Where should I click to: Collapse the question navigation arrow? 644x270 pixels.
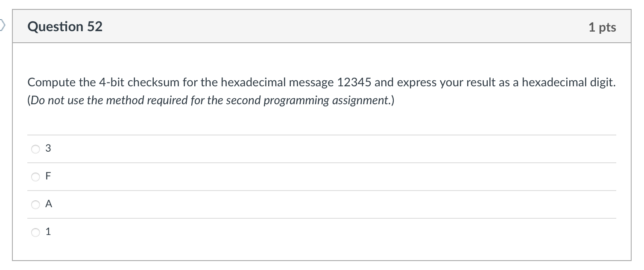tap(3, 26)
